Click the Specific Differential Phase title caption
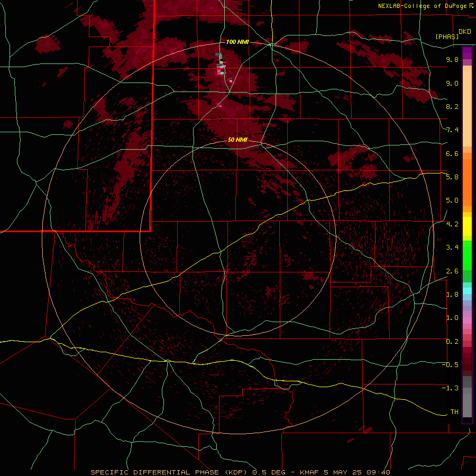This screenshot has height=476, width=476. (240, 472)
